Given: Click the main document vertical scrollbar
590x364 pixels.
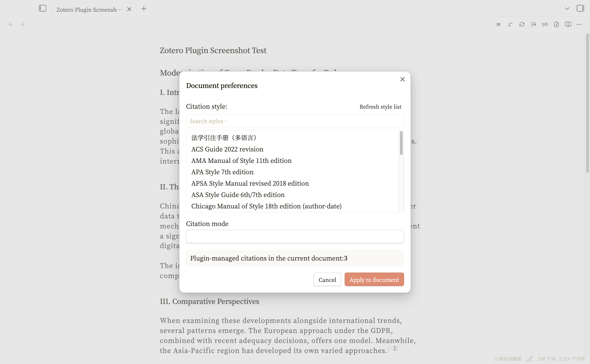Looking at the screenshot, I should (588, 103).
